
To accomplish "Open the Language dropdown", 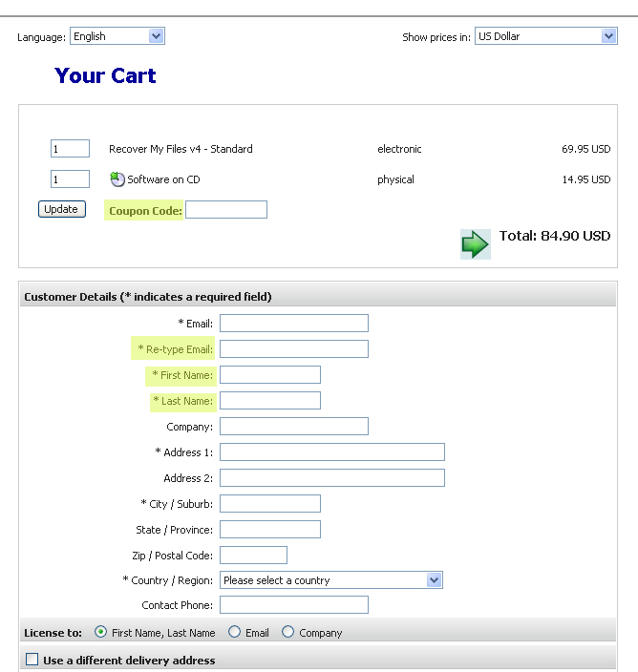I will point(117,36).
